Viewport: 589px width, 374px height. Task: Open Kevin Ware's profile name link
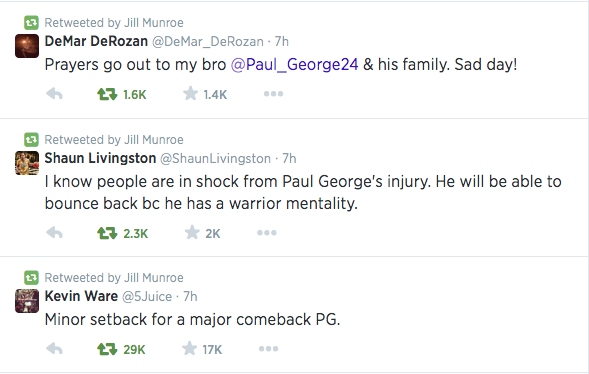tap(81, 296)
